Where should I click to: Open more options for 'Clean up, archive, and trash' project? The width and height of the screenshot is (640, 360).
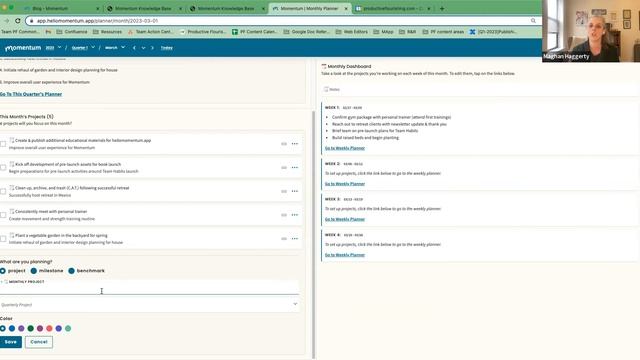[x=295, y=191]
